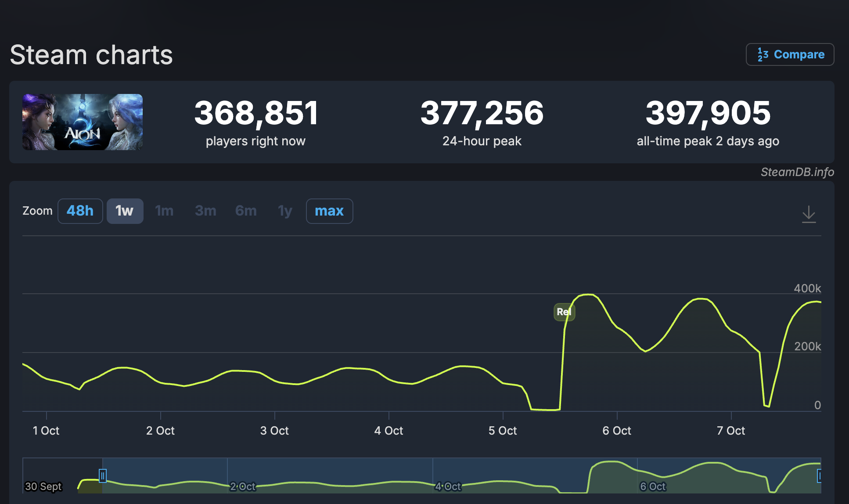This screenshot has height=504, width=849.
Task: Click the 368,851 players right now figure
Action: [x=256, y=113]
